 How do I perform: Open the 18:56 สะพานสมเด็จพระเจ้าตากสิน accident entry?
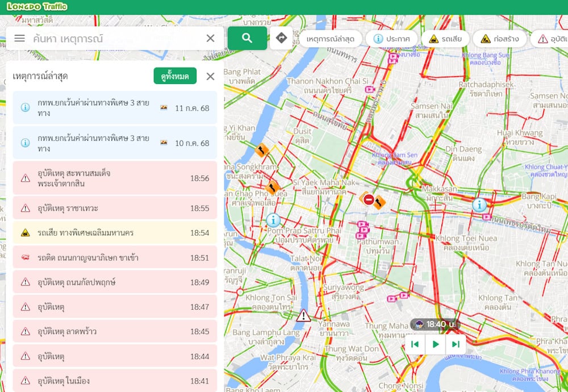pyautogui.click(x=115, y=178)
